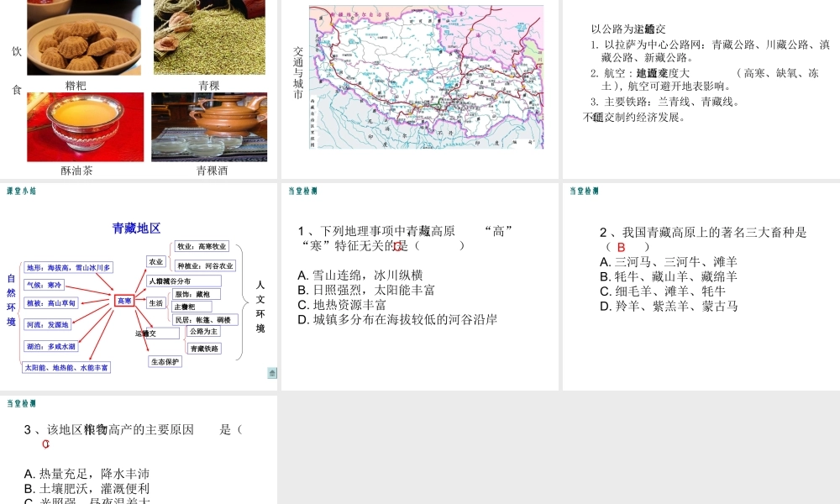
Task: Select the 糌粑 food photo
Action: (x=84, y=38)
